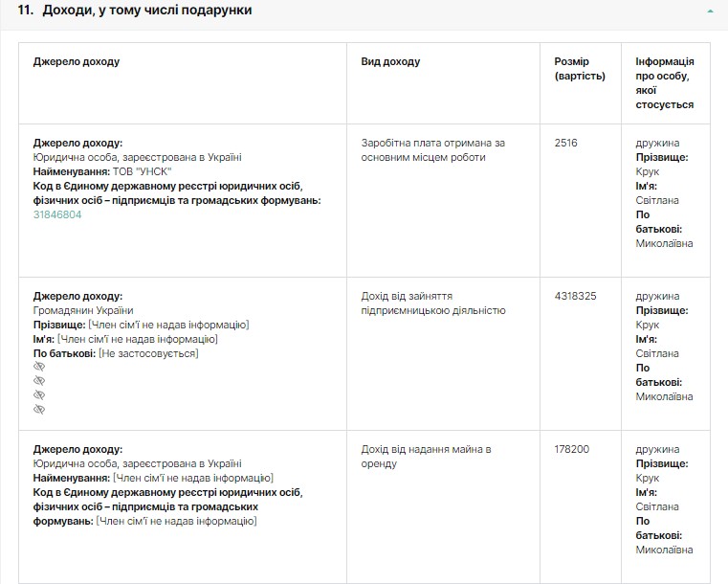The height and width of the screenshot is (584, 728).
Task: Click the 'Інформація про особу' column header
Action: tap(665, 83)
